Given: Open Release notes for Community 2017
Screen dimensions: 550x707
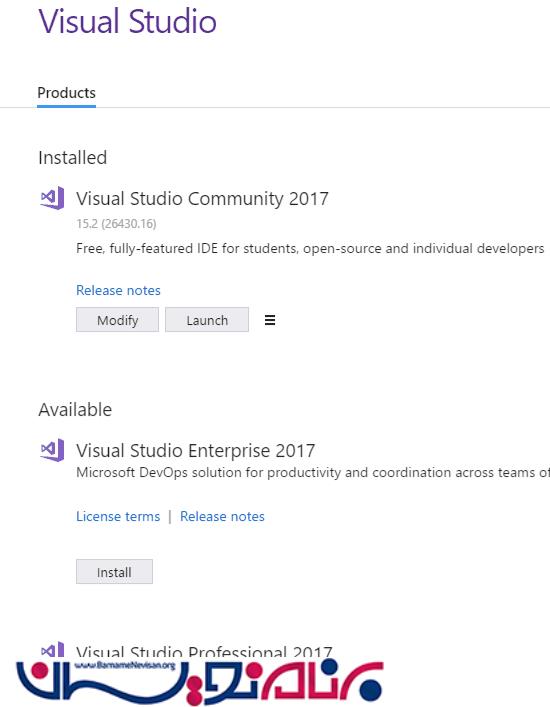Looking at the screenshot, I should [x=118, y=290].
